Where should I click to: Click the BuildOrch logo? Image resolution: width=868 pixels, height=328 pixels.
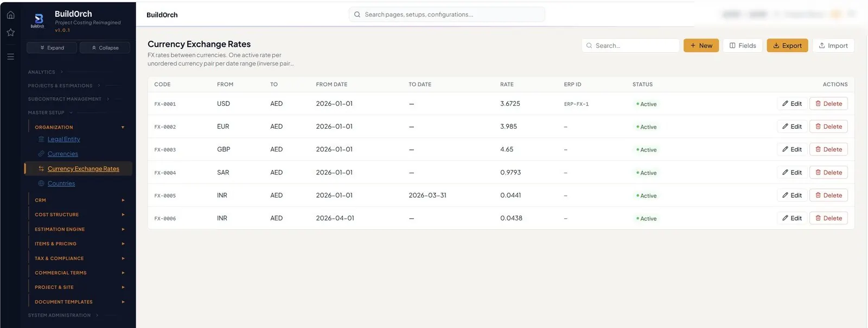38,21
